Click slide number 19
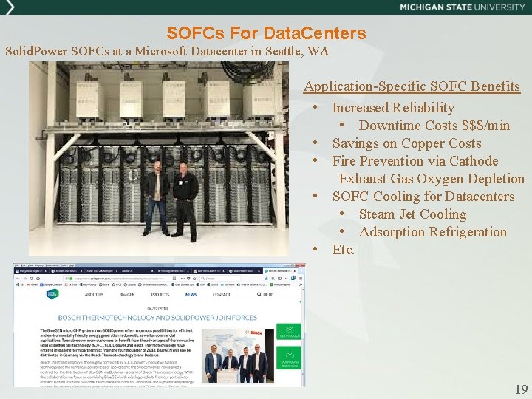The height and width of the screenshot is (399, 532). [521, 389]
